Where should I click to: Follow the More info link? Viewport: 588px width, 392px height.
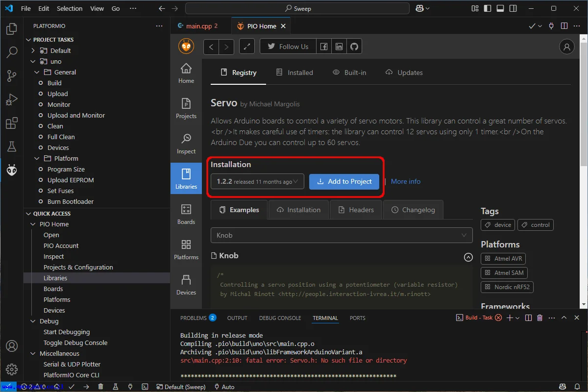(406, 181)
